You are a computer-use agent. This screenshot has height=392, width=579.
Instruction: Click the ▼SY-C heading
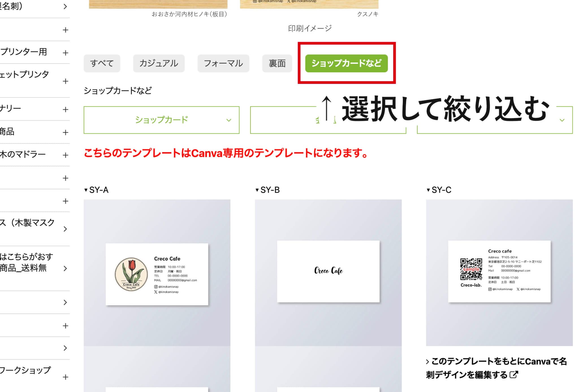439,190
